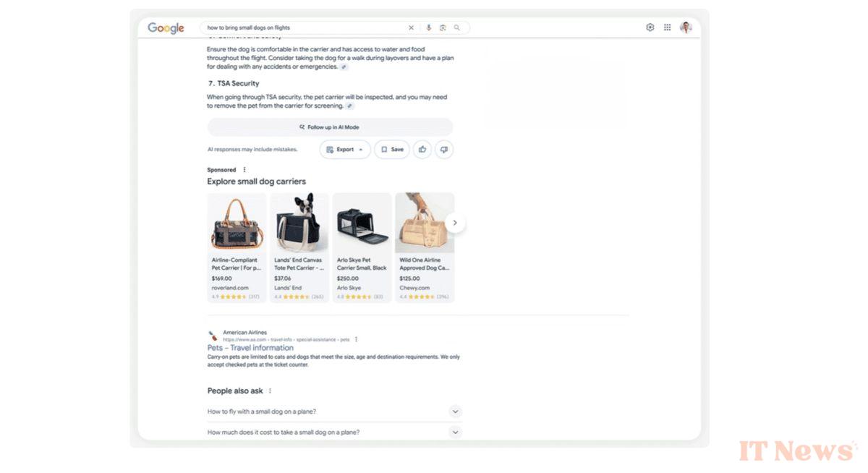Click the $169.00 price
The height and width of the screenshot is (473, 868).
(x=222, y=278)
